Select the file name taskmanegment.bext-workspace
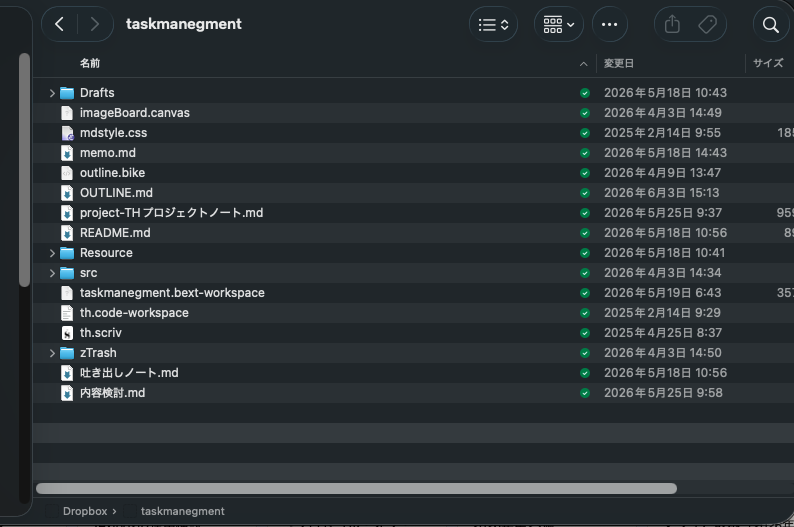 click(172, 293)
